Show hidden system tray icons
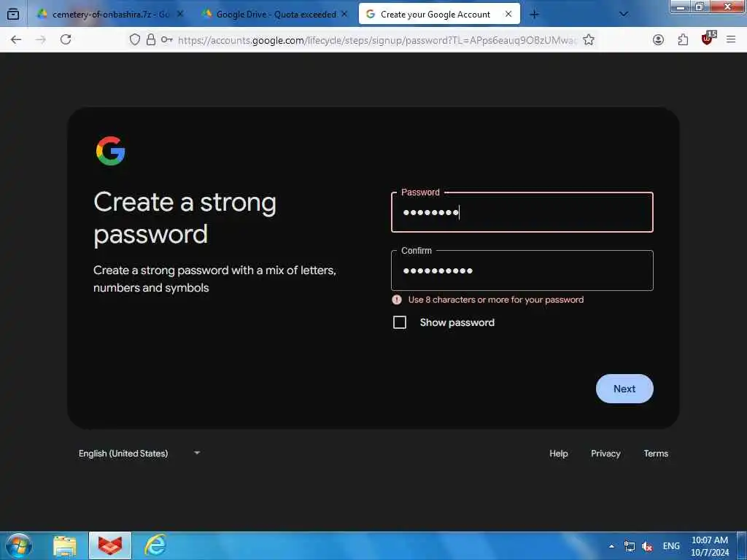The height and width of the screenshot is (560, 747). click(612, 546)
